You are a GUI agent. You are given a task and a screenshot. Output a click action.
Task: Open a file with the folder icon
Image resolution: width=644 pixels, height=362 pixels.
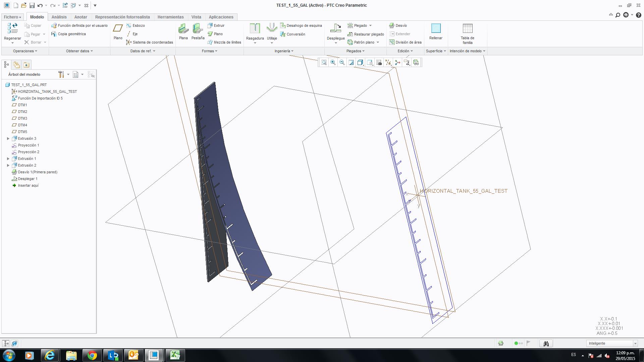click(x=23, y=5)
